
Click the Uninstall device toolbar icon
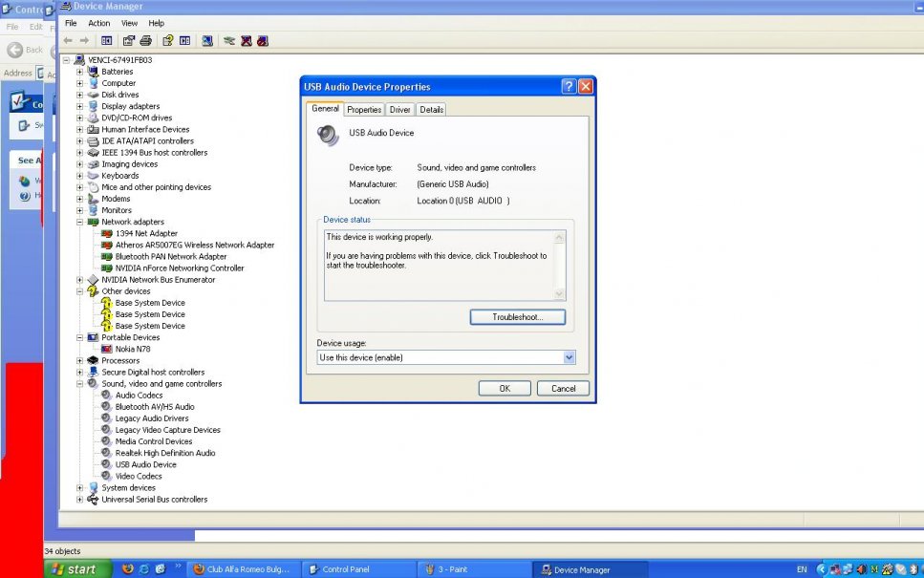[246, 41]
